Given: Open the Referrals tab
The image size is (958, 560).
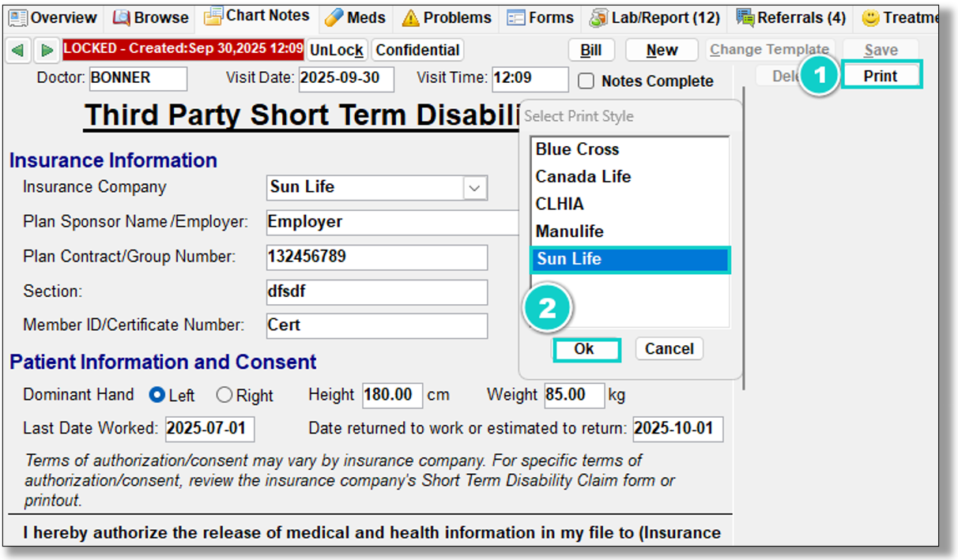Looking at the screenshot, I should tap(790, 17).
